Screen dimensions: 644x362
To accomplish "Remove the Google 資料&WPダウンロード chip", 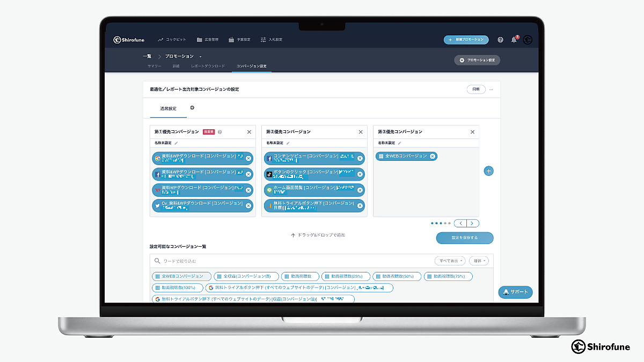I will tap(248, 158).
